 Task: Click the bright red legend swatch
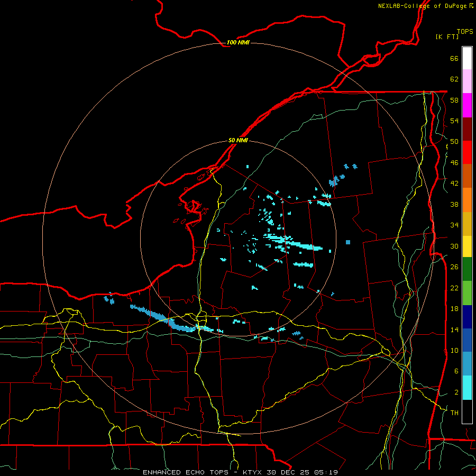pos(467,152)
